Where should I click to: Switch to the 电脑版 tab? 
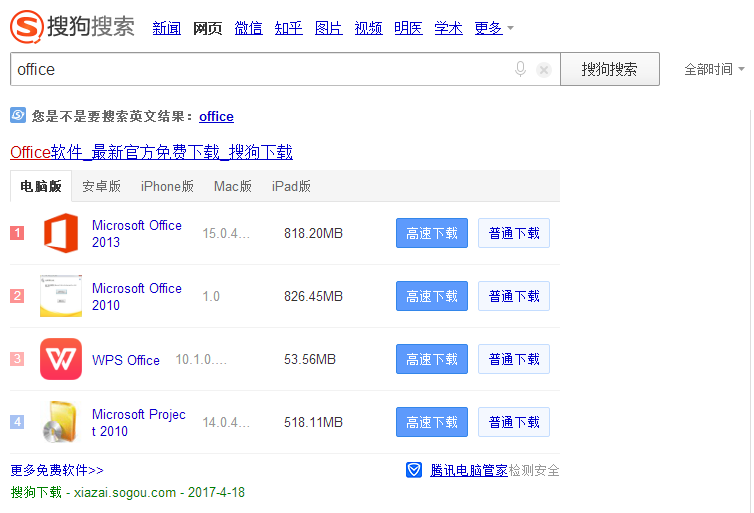[41, 186]
